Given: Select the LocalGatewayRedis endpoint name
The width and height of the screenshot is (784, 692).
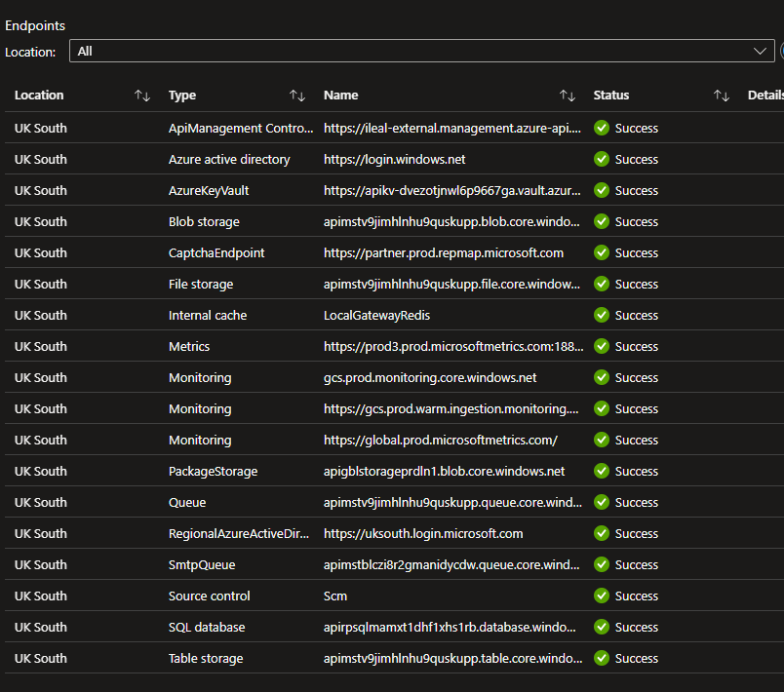Looking at the screenshot, I should pos(376,315).
